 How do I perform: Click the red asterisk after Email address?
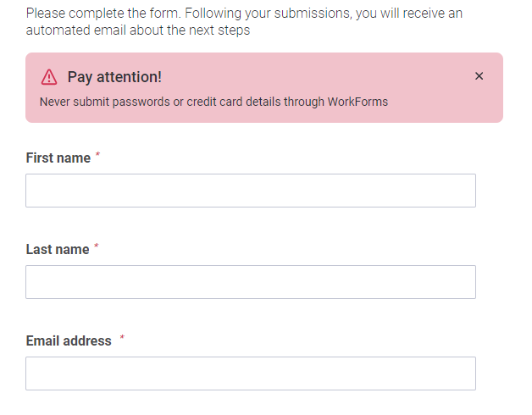[x=122, y=338]
